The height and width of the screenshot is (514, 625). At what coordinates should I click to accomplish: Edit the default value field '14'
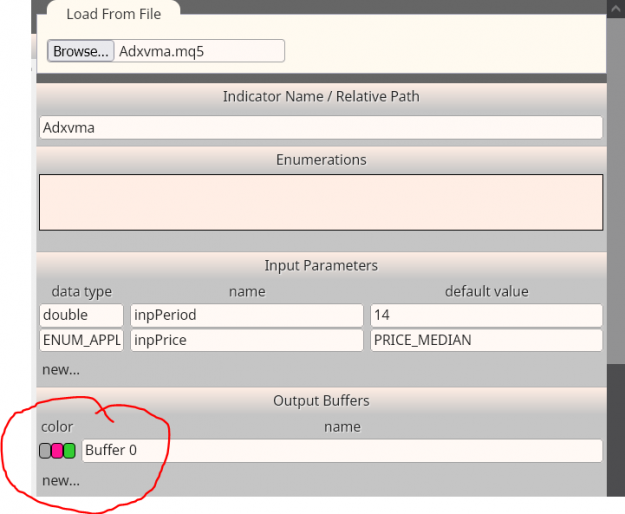coord(486,315)
